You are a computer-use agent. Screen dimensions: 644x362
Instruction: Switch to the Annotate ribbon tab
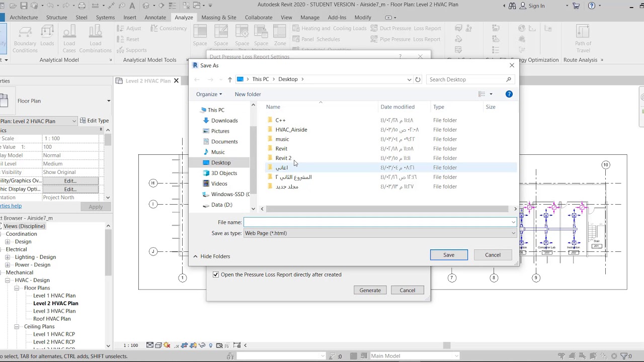155,17
